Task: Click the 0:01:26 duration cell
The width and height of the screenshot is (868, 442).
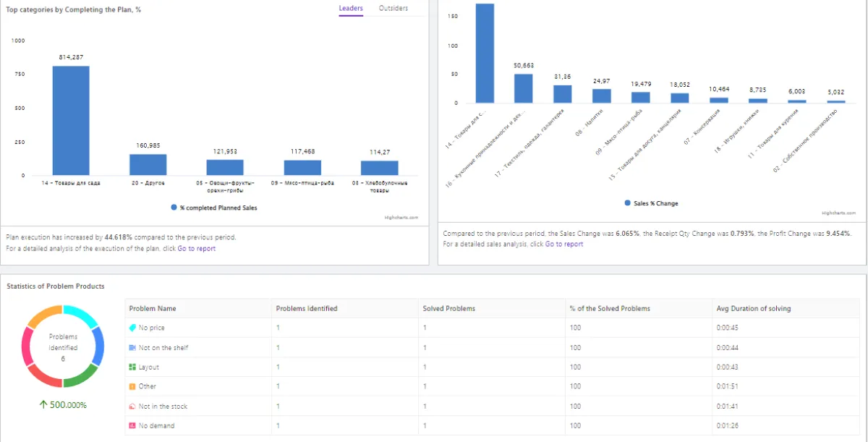Action: [727, 425]
